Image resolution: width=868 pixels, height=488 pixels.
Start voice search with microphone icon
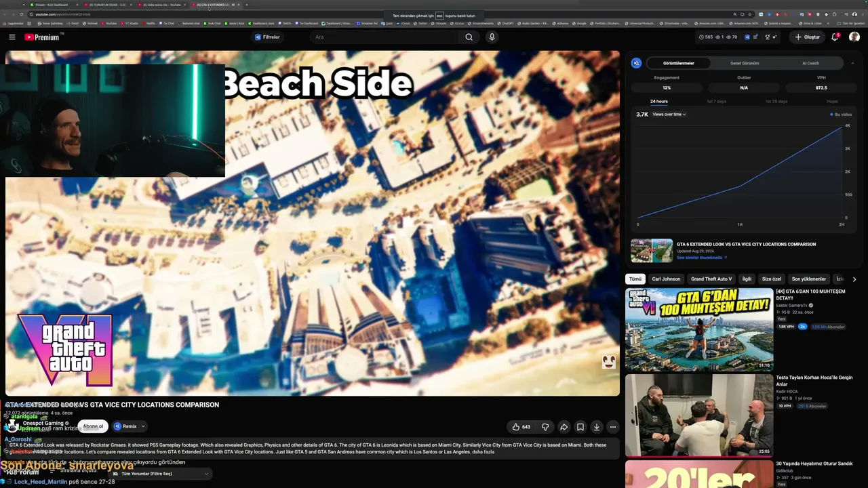492,37
